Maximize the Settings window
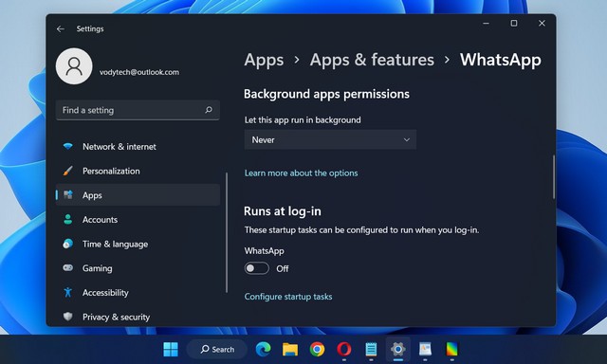Screen dimensions: 607x364 pyautogui.click(x=514, y=23)
